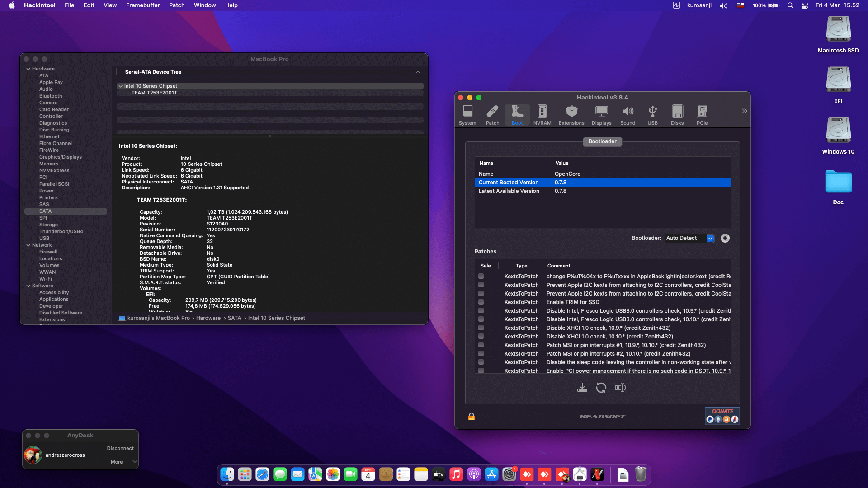Select the Displays icon in Hackintool toolbar
Image resolution: width=868 pixels, height=488 pixels.
pyautogui.click(x=601, y=114)
